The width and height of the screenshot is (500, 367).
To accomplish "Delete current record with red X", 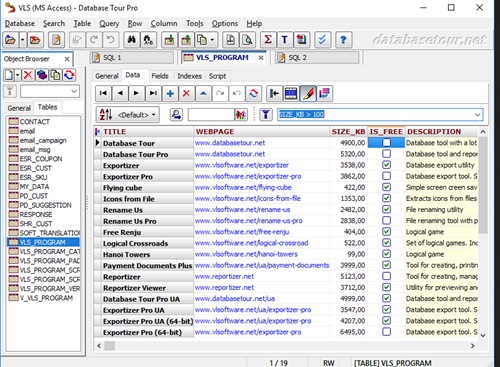I will pyautogui.click(x=186, y=93).
